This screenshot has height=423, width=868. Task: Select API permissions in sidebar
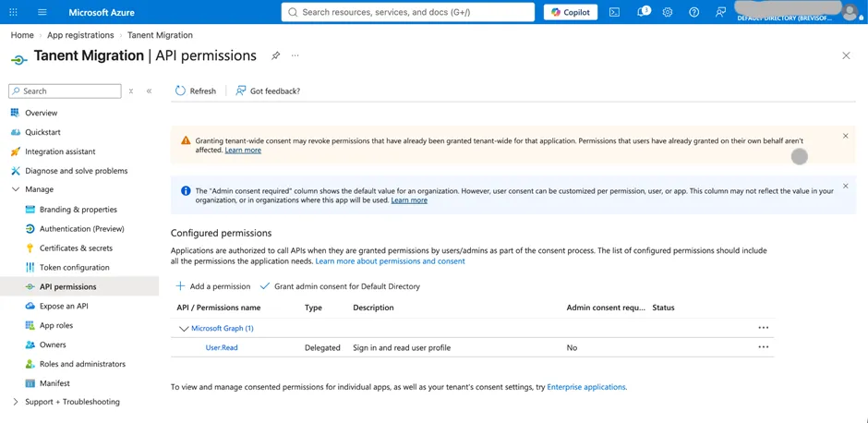79,287
